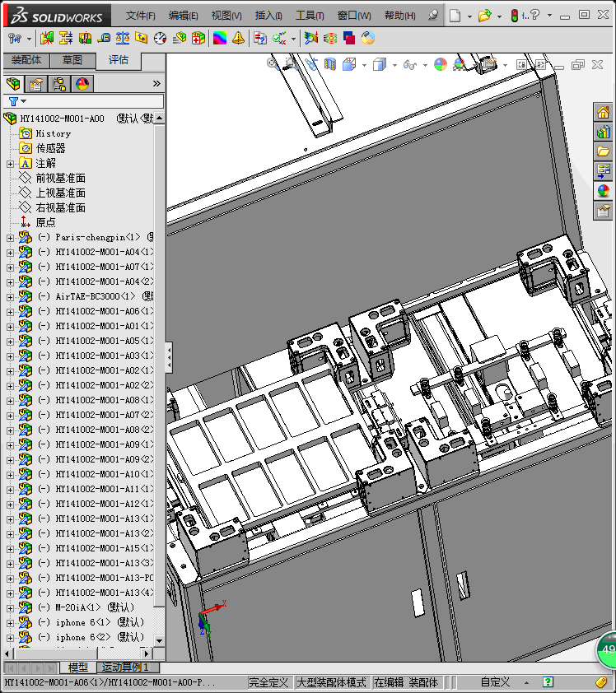This screenshot has width=616, height=693.
Task: Open the home icon in task pane
Action: (x=604, y=112)
